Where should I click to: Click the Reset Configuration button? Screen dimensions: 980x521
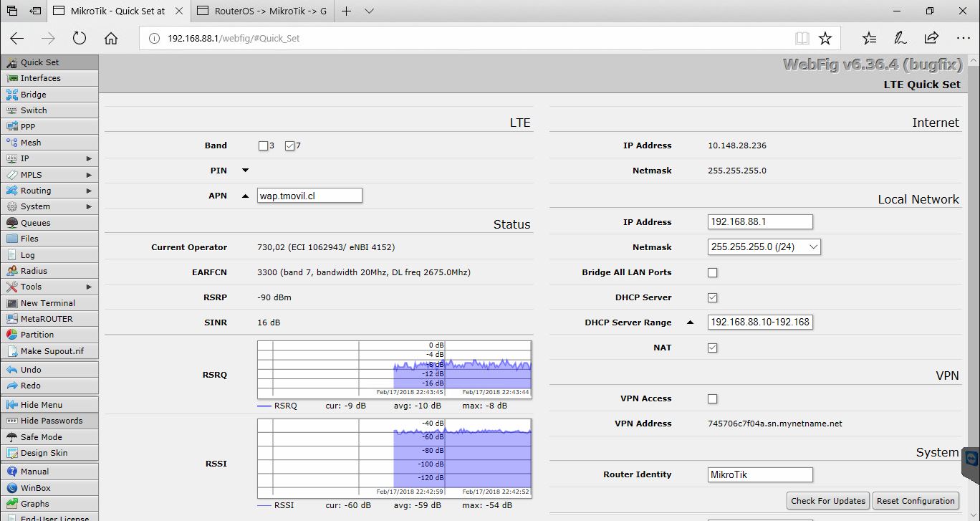pyautogui.click(x=916, y=500)
